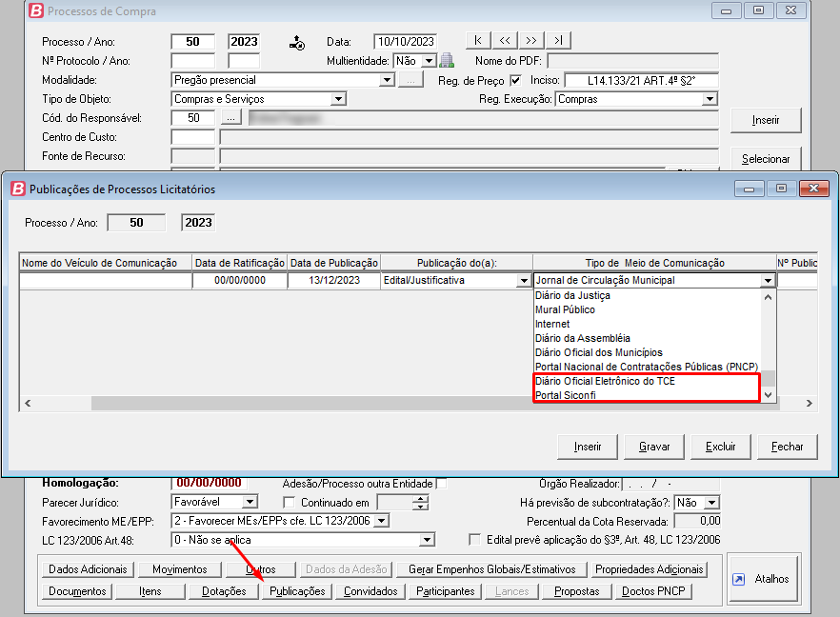The width and height of the screenshot is (840, 617).
Task: Open the Dotações button
Action: pos(224,591)
